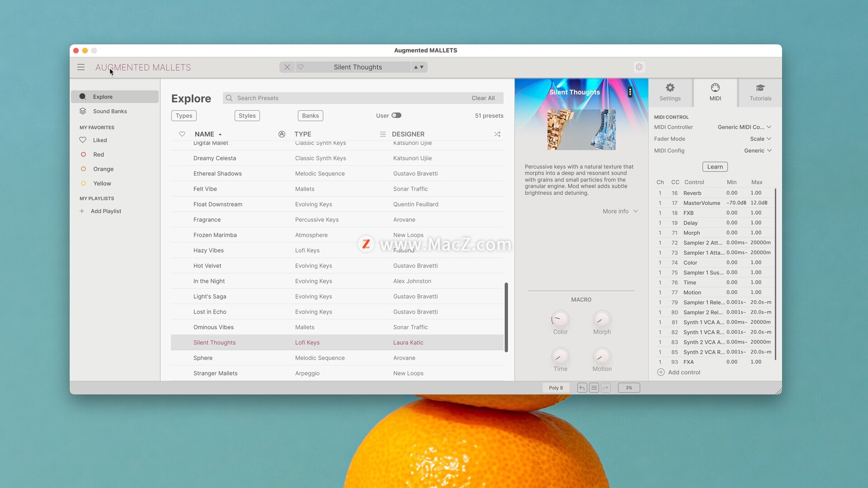Switch to the Settings tab

pos(670,92)
